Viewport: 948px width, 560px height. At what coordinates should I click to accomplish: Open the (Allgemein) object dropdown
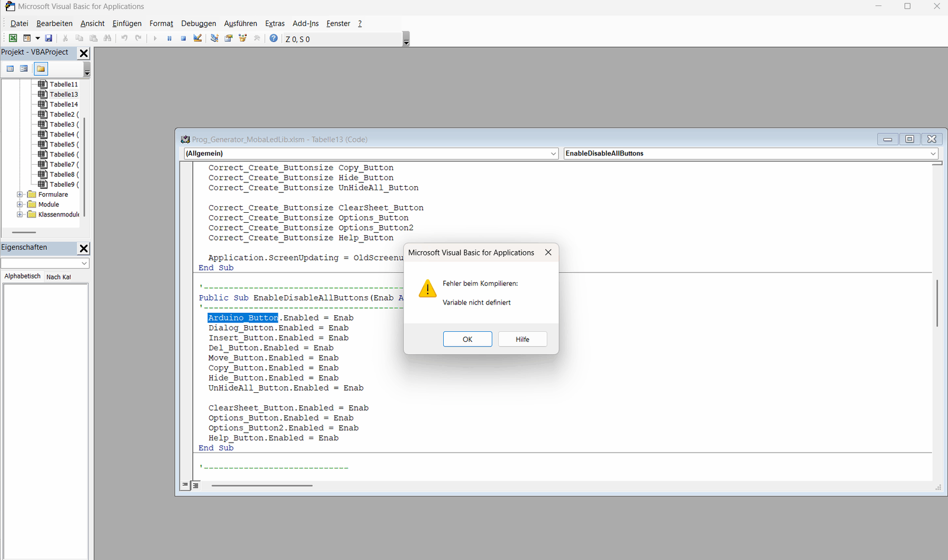coord(553,153)
